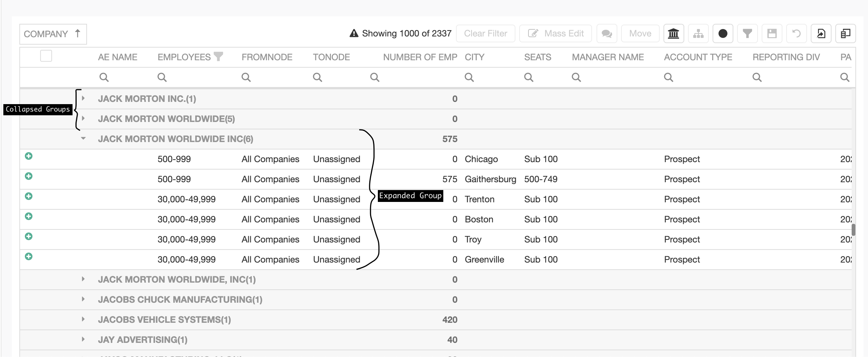Click the Gaithersburg city cell
Screen dimensions: 868x357
click(x=491, y=179)
